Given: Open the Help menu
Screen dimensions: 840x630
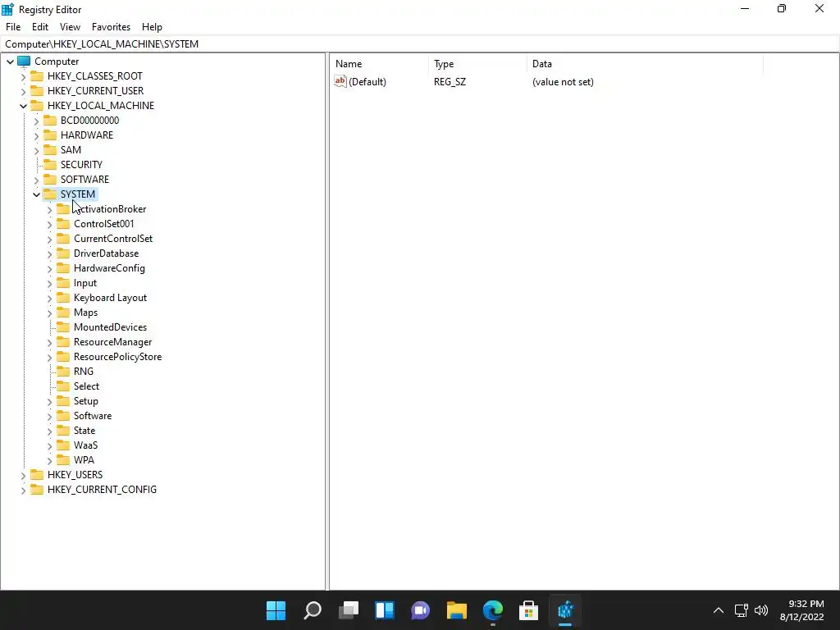Looking at the screenshot, I should pyautogui.click(x=152, y=27).
